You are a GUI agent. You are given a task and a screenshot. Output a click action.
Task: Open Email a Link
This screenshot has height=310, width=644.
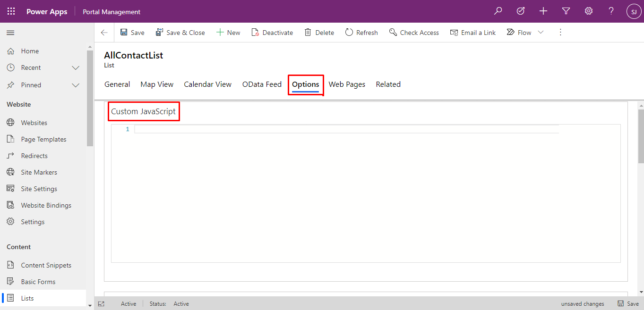[x=473, y=32]
